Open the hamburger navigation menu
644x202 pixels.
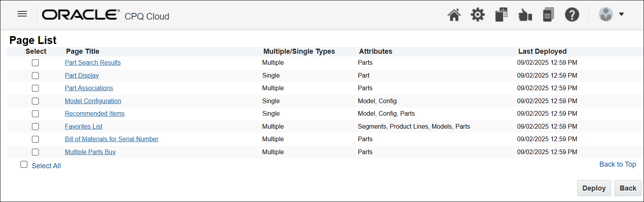pyautogui.click(x=22, y=14)
